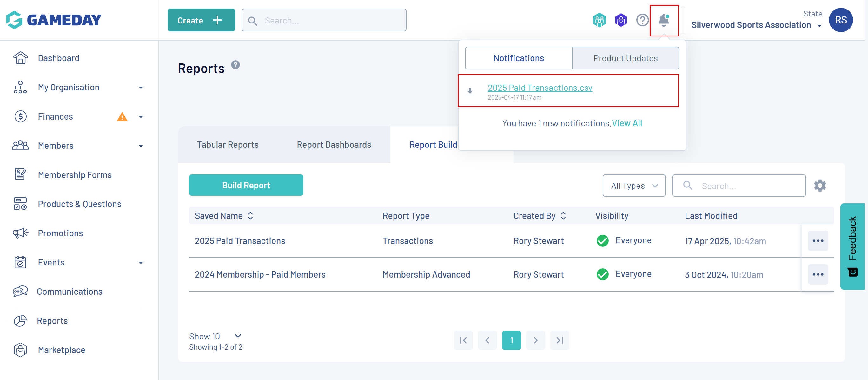Click the View All notifications link
Image resolution: width=868 pixels, height=380 pixels.
(x=627, y=123)
